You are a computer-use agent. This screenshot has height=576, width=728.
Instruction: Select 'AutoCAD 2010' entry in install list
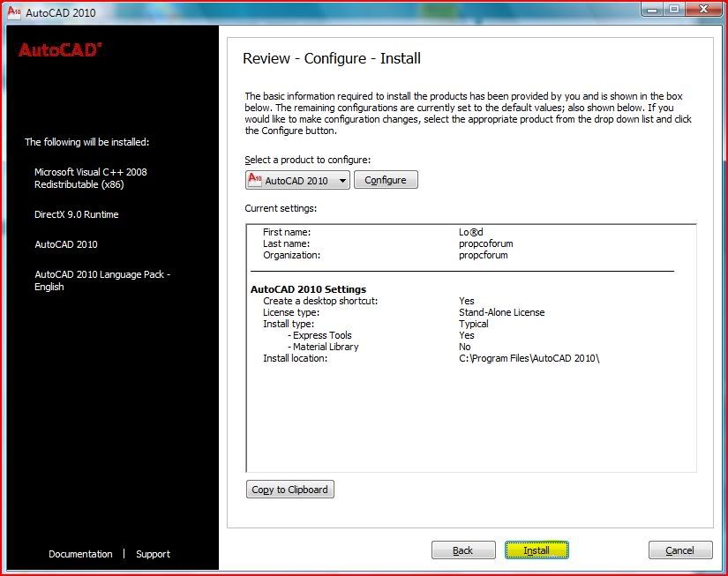(66, 244)
